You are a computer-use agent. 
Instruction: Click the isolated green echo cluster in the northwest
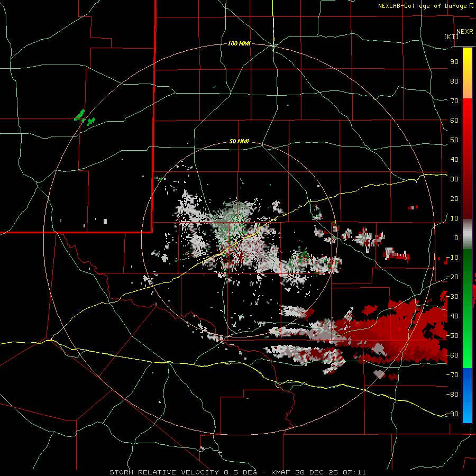coord(85,118)
